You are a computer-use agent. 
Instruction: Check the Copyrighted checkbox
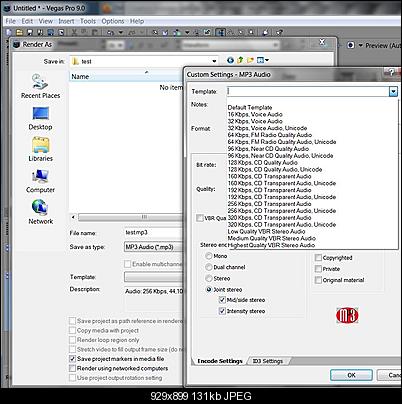pyautogui.click(x=318, y=258)
